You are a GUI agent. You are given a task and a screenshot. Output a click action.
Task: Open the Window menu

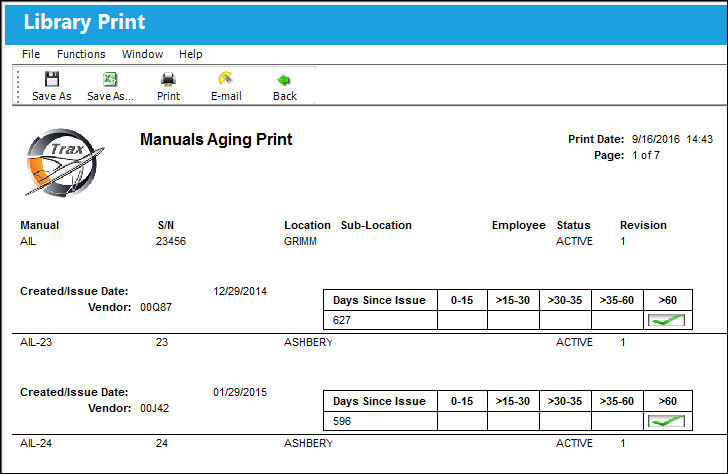point(142,54)
